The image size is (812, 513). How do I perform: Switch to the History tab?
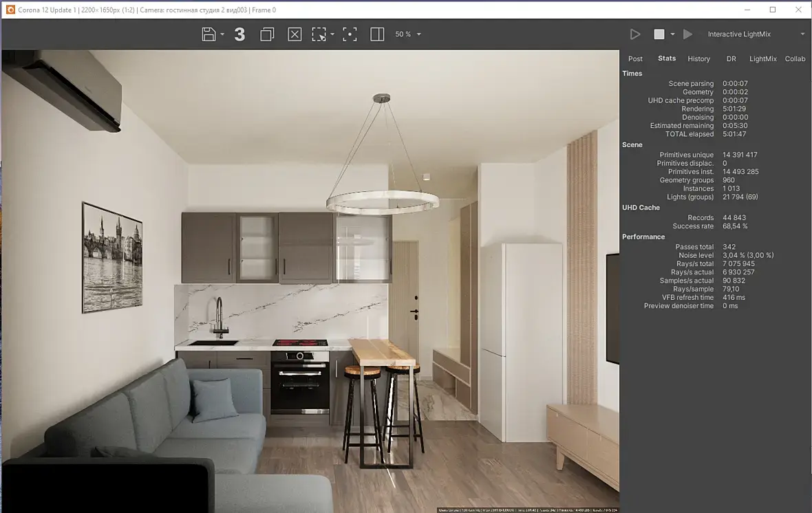tap(698, 58)
